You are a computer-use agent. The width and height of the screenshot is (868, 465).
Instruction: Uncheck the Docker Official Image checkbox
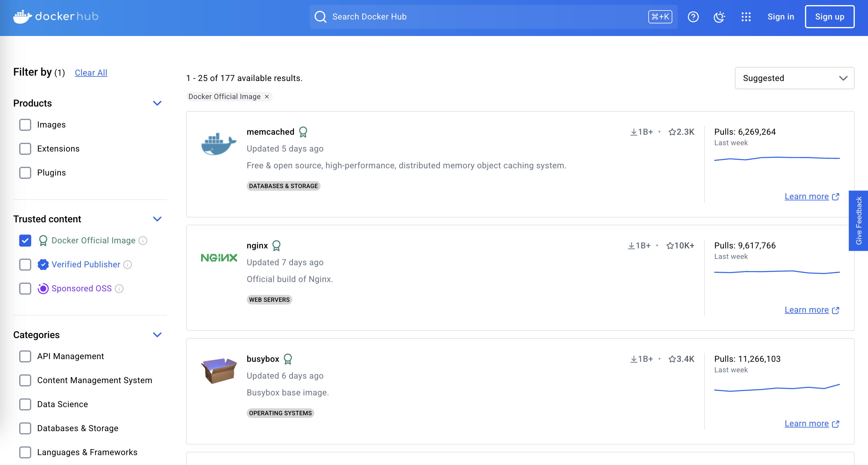tap(25, 240)
